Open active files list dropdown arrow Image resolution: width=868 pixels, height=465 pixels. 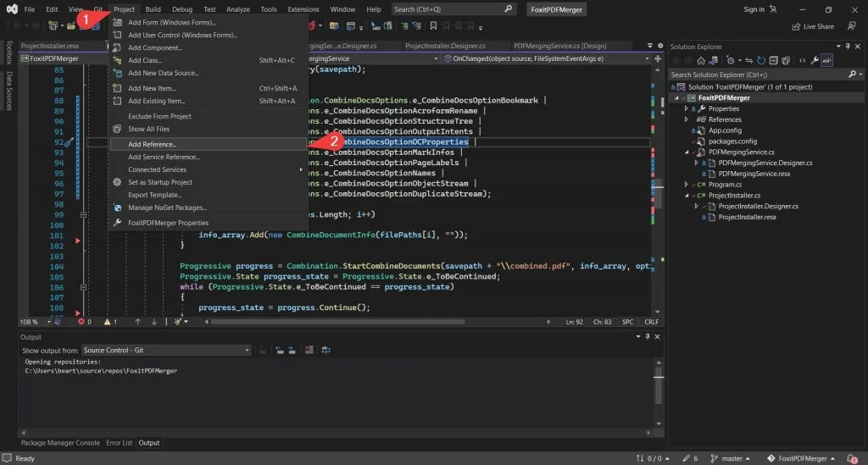tap(650, 46)
